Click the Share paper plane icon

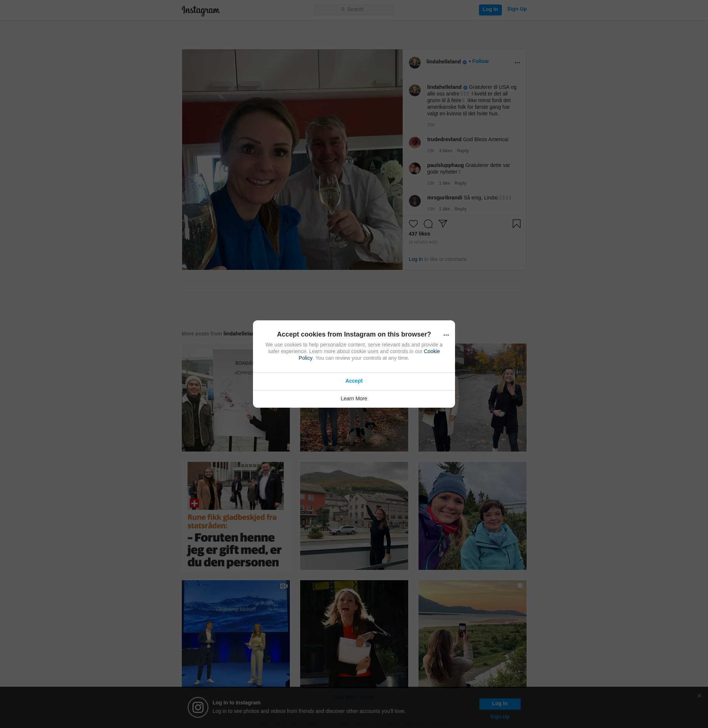click(x=442, y=224)
